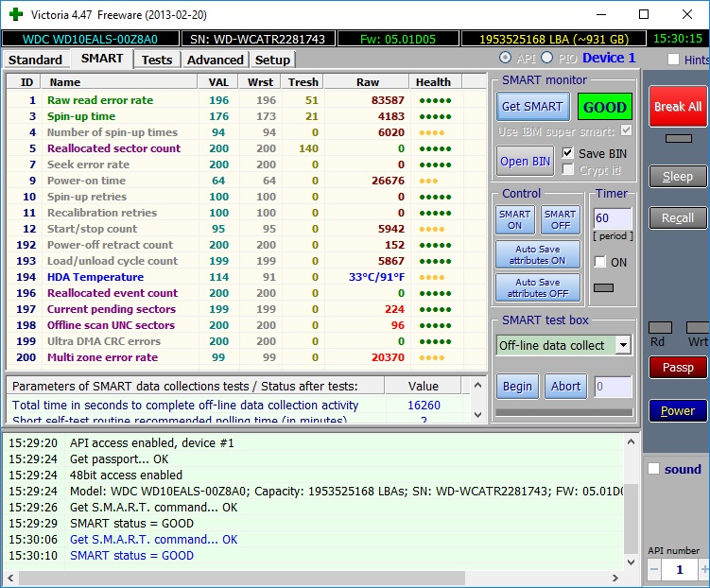
Task: Click the Power-on time raw value 26676
Action: click(388, 181)
